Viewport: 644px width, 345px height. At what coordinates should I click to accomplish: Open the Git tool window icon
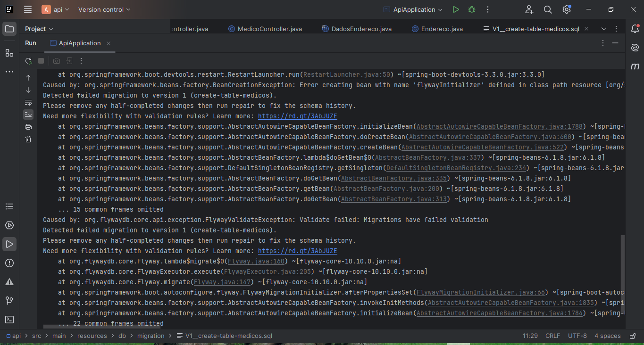coord(9,301)
